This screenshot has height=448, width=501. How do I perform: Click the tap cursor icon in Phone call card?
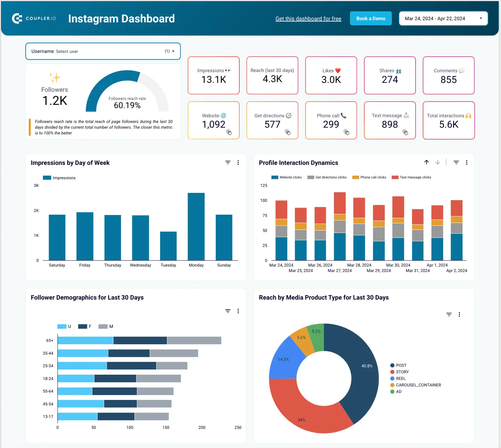[x=346, y=132]
